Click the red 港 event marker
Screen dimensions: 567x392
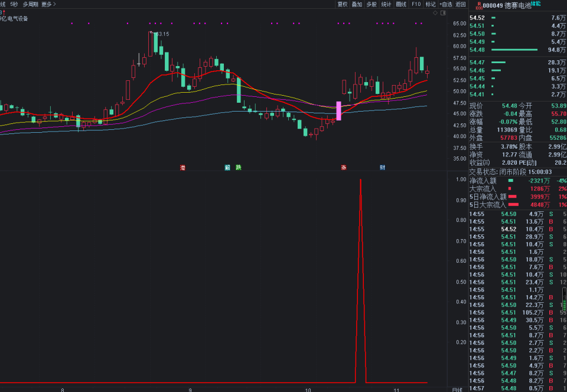click(183, 168)
